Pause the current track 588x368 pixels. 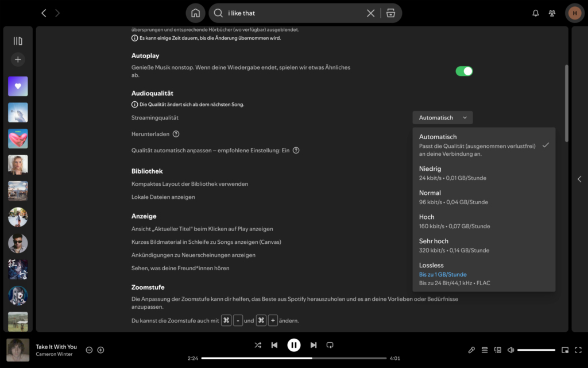click(293, 345)
